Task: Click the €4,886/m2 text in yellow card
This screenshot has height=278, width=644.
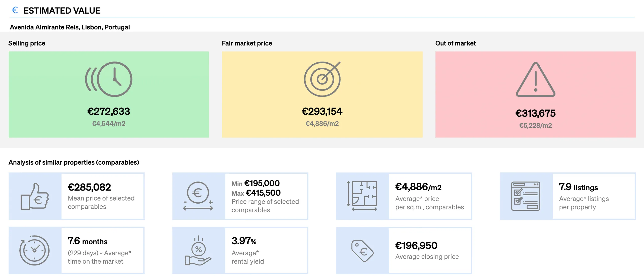Action: (x=322, y=123)
